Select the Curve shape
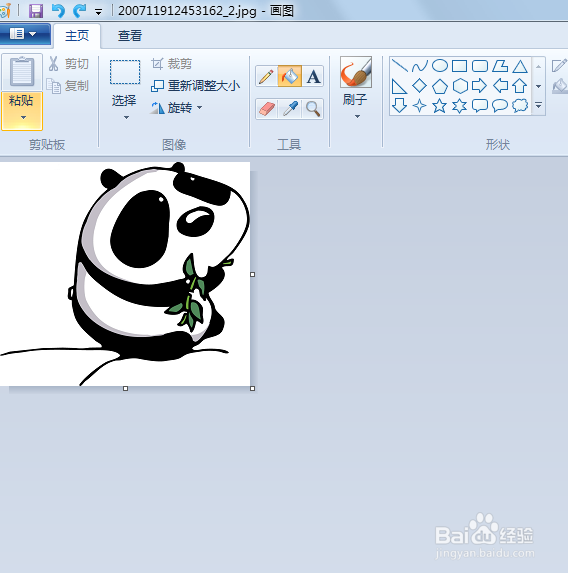This screenshot has height=573, width=568. coord(419,66)
